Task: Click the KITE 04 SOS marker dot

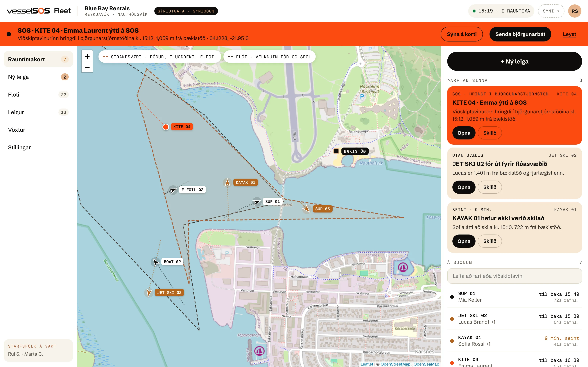Action: click(x=165, y=127)
